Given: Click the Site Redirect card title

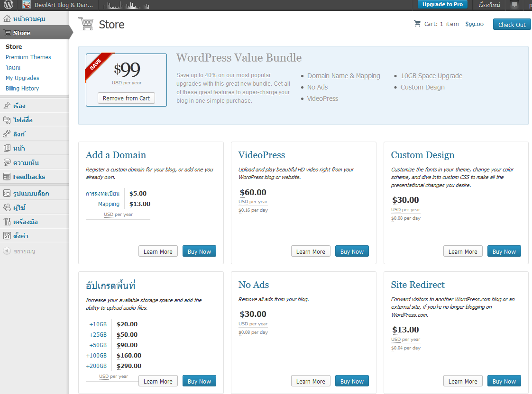Looking at the screenshot, I should click(x=418, y=285).
